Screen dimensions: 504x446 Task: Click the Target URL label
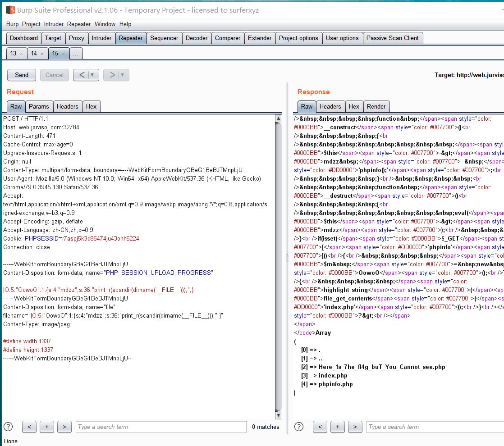pyautogui.click(x=469, y=75)
